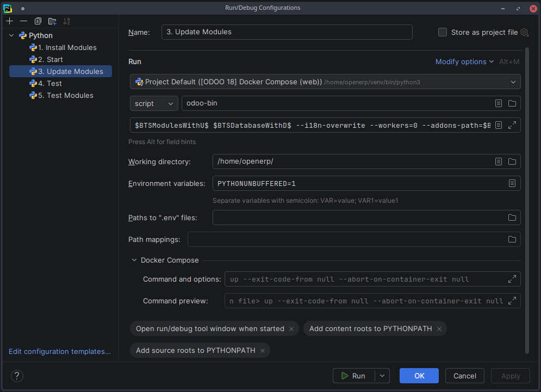The image size is (541, 392).
Task: Open the help question mark button
Action: coord(17,376)
